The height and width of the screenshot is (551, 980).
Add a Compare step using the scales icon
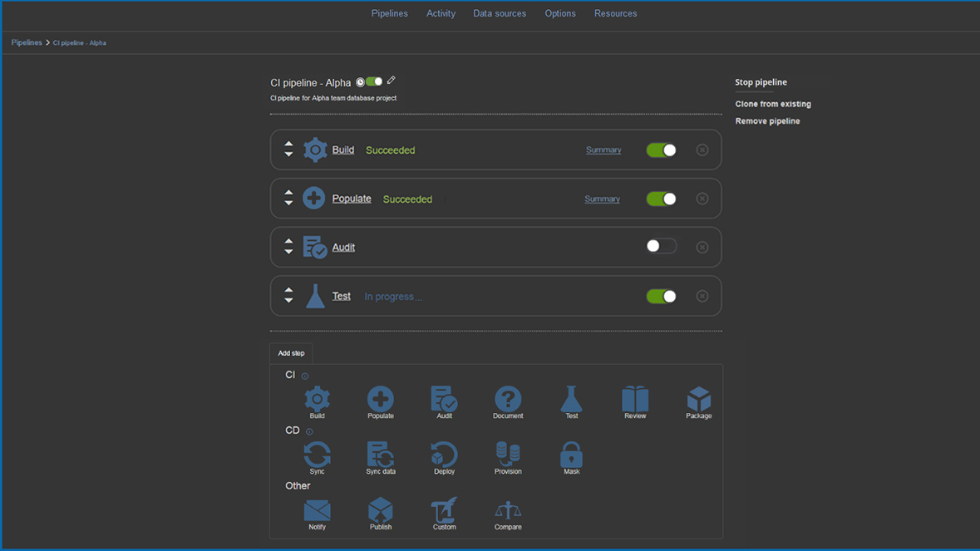(508, 511)
